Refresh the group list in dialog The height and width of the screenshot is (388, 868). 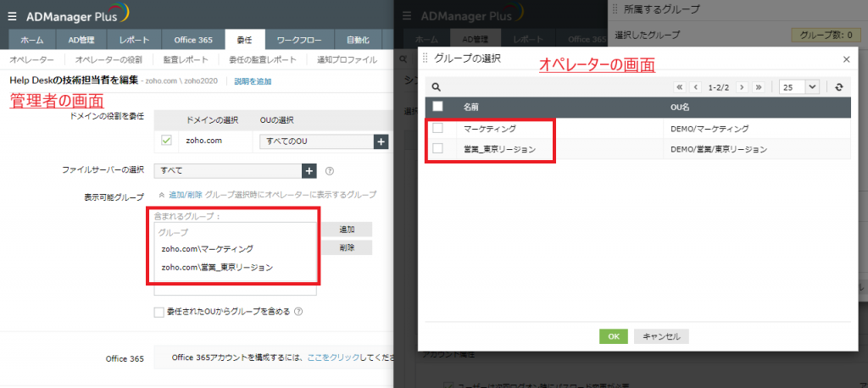839,87
